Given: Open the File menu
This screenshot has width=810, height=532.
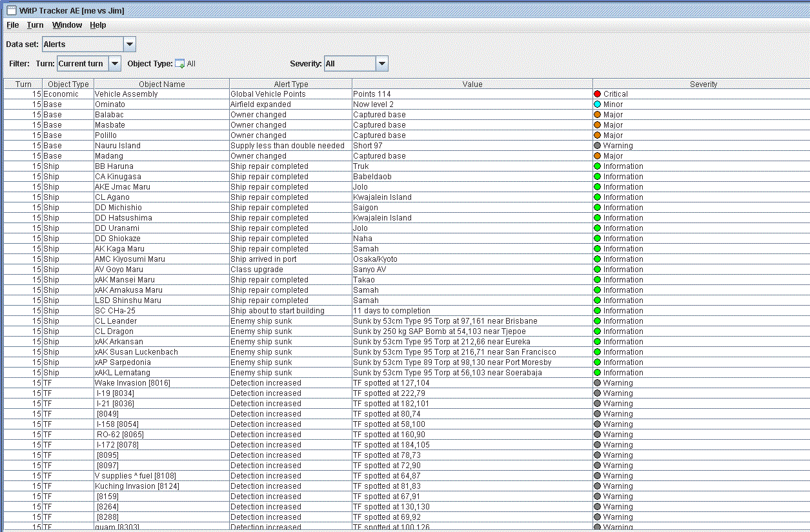Looking at the screenshot, I should coord(12,25).
